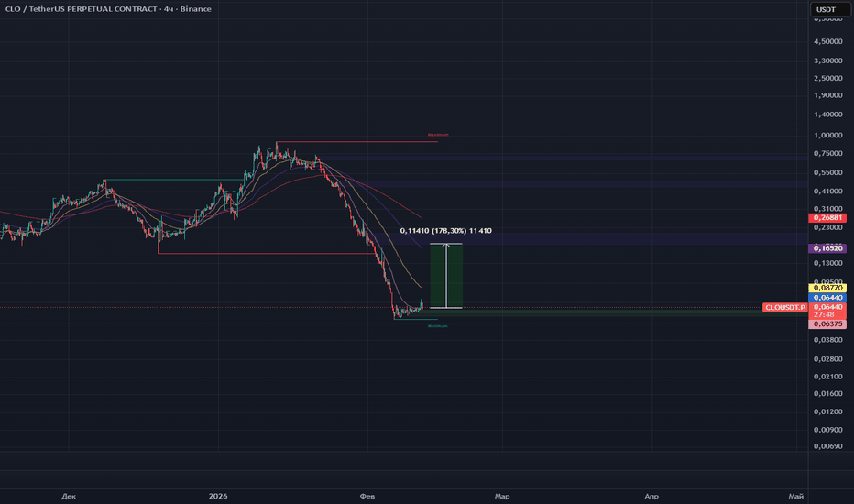Click the red Maximum line label
Image resolution: width=854 pixels, height=504 pixels.
point(438,135)
